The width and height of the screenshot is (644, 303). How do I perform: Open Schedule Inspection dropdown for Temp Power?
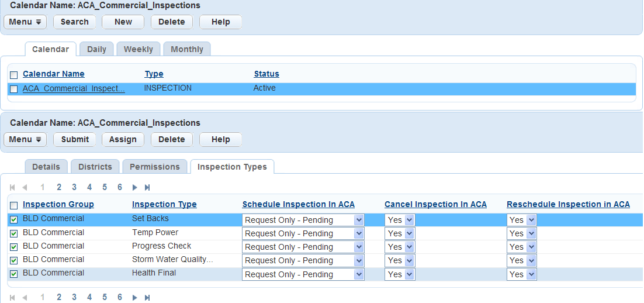303,233
